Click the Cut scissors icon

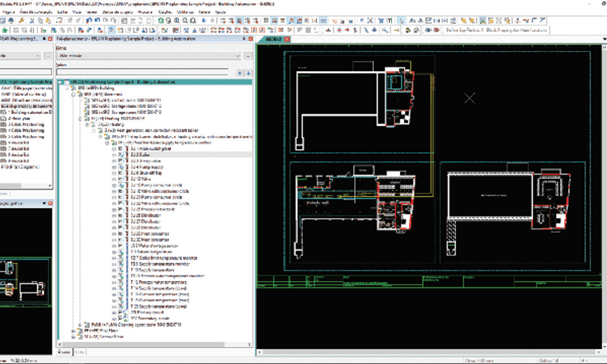(x=32, y=21)
